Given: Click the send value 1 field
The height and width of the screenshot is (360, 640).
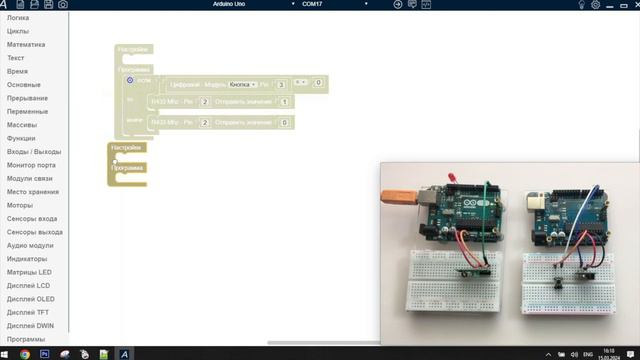Looking at the screenshot, I should point(284,102).
